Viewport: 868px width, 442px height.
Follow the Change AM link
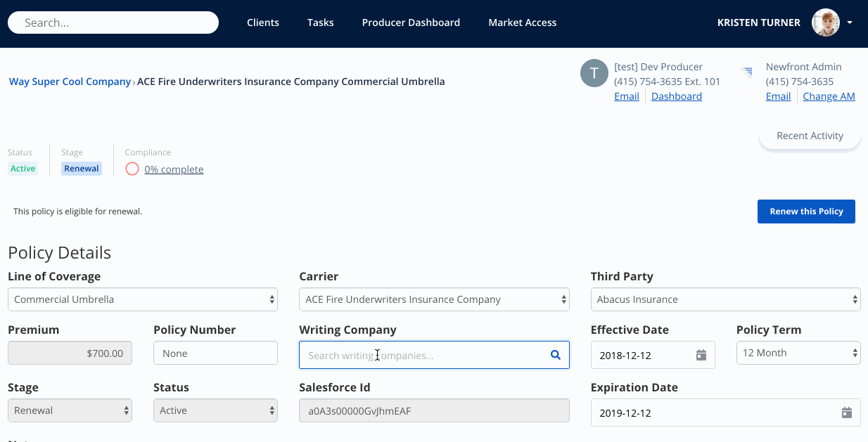coord(829,96)
